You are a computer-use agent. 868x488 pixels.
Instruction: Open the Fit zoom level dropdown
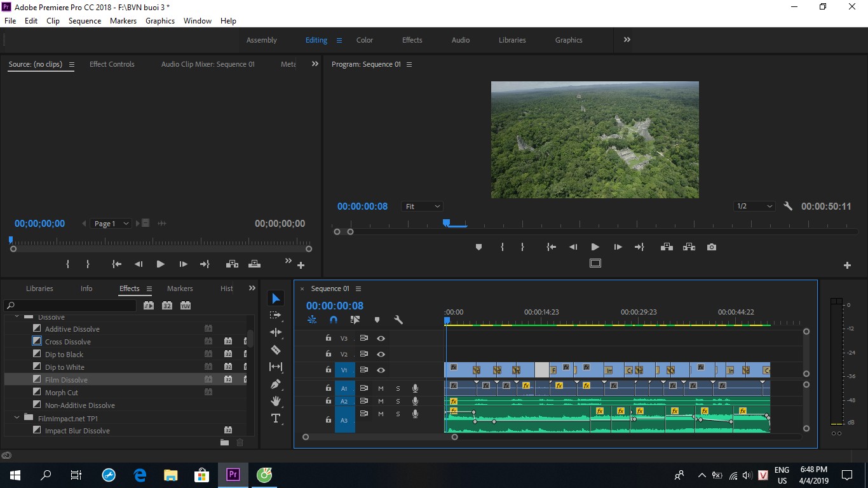(422, 207)
